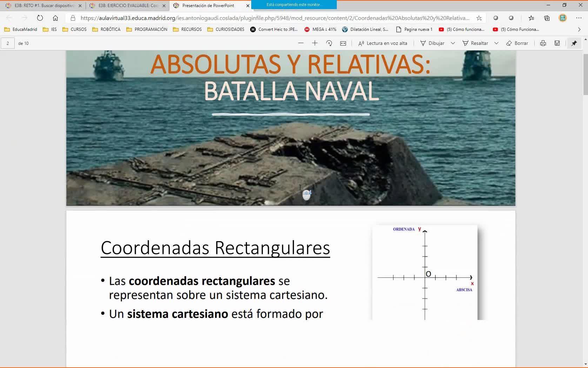The image size is (588, 368).
Task: Open the Pagina nueva 1 bookmark
Action: coord(414,29)
